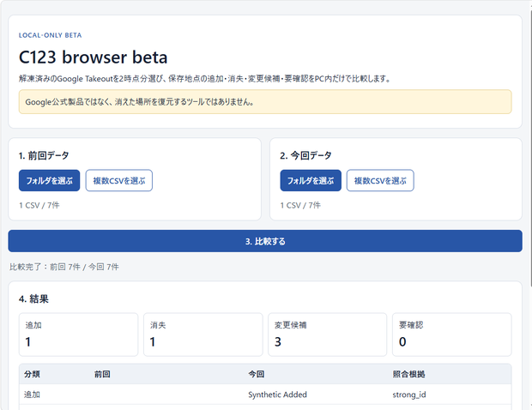Choose folder for 今回データ
The height and width of the screenshot is (410, 532).
[x=311, y=180]
